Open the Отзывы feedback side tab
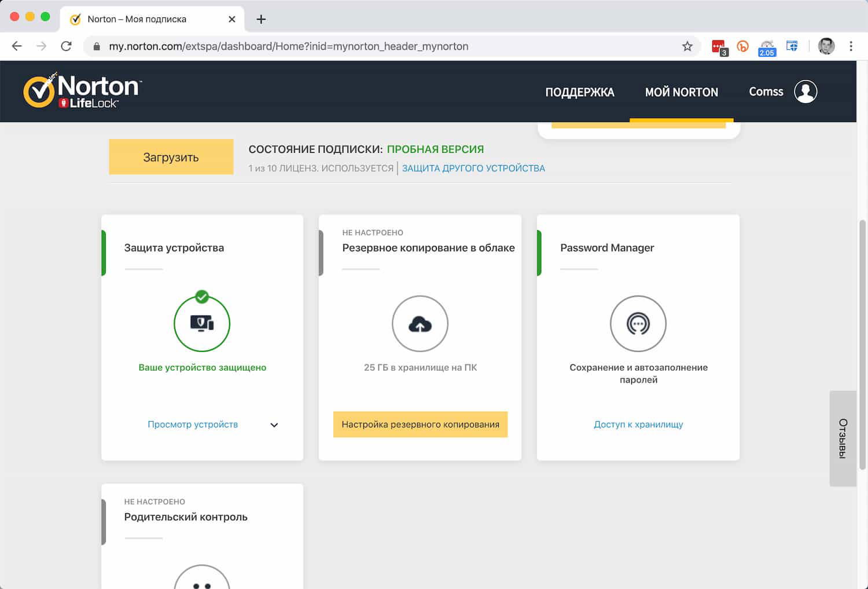The image size is (868, 589). pyautogui.click(x=843, y=438)
